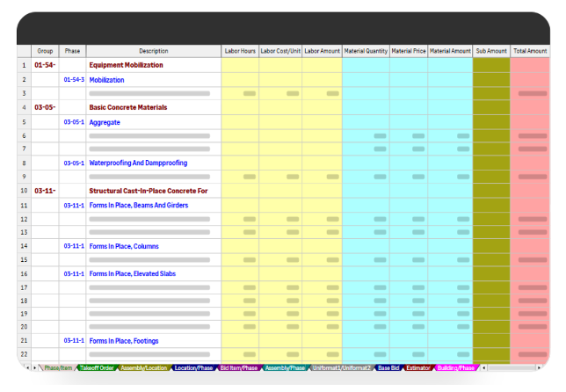Open the Estimator sheet tab

418,367
